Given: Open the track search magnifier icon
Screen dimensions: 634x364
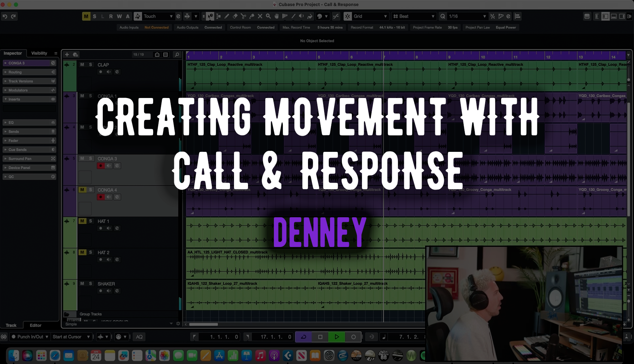Looking at the screenshot, I should point(177,55).
